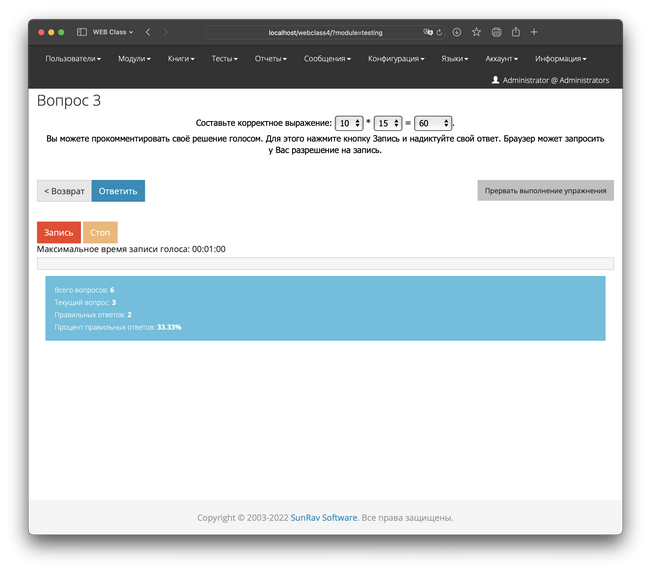Open the Аккаунт dropdown menu

tap(502, 59)
